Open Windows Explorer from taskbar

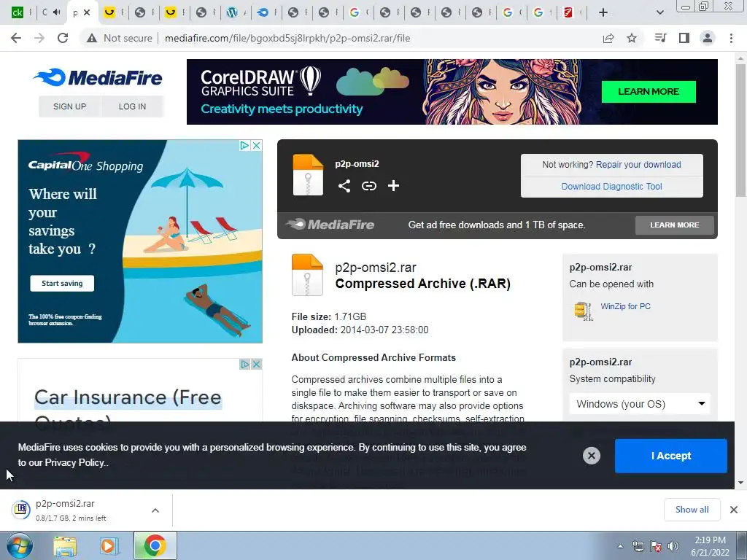[x=65, y=546]
